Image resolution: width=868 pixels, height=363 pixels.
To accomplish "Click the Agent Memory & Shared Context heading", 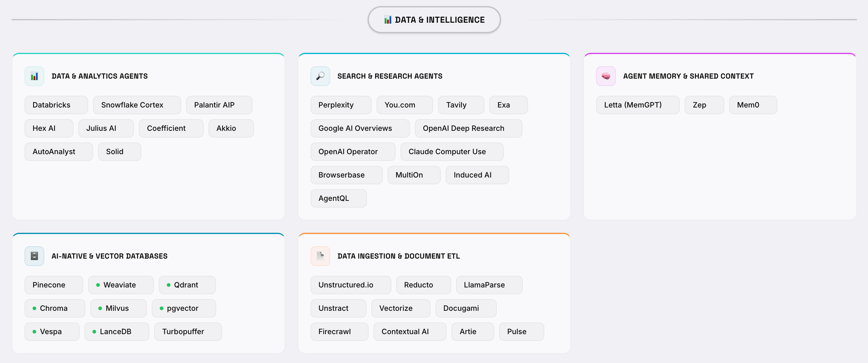I will click(x=688, y=76).
